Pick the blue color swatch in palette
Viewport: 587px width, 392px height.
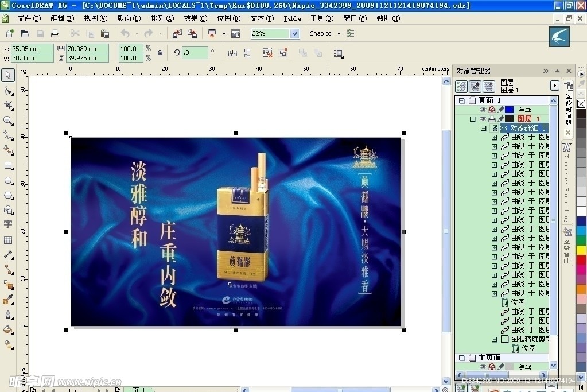(581, 221)
